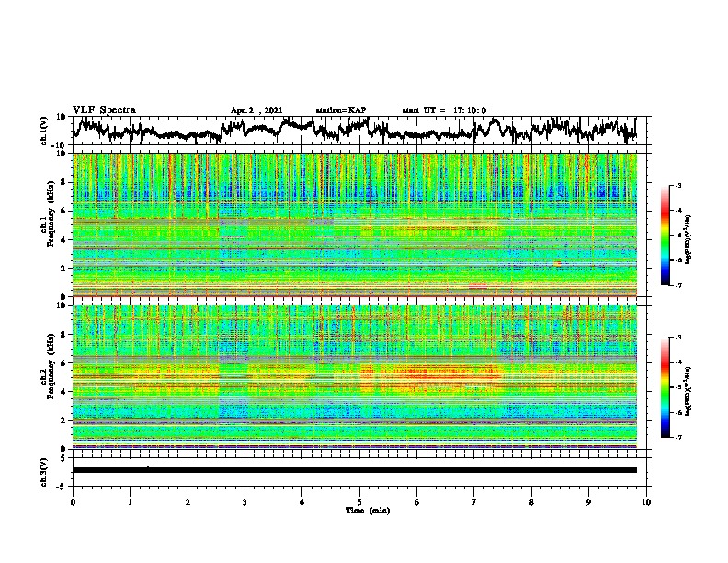Click the ch.1 spectrogram panel

[355, 224]
